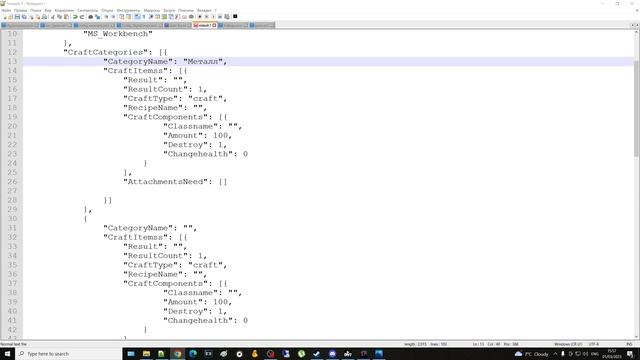
Task: Click "CraftItemss" on line 14
Action: click(135, 71)
